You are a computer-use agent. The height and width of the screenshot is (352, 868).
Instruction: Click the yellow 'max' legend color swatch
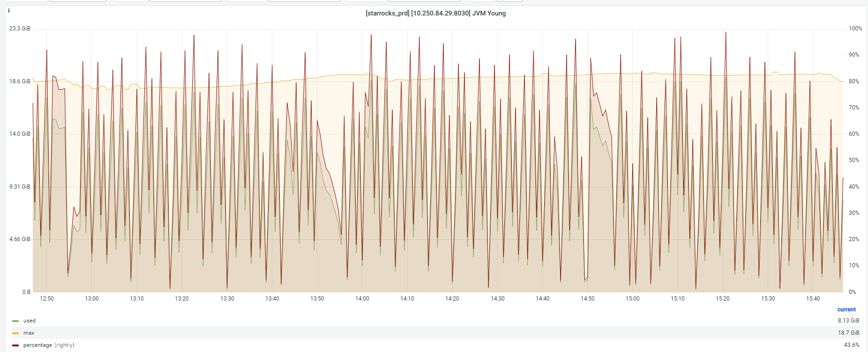pyautogui.click(x=15, y=333)
